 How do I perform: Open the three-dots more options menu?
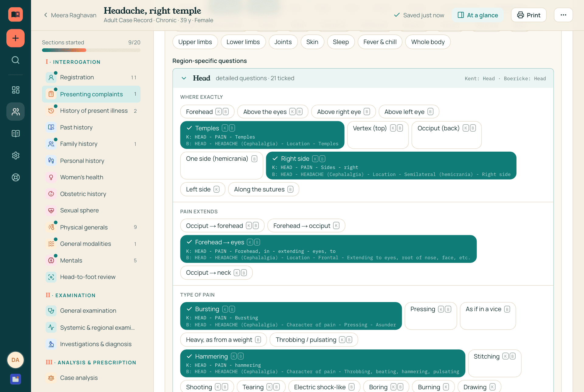tap(563, 15)
